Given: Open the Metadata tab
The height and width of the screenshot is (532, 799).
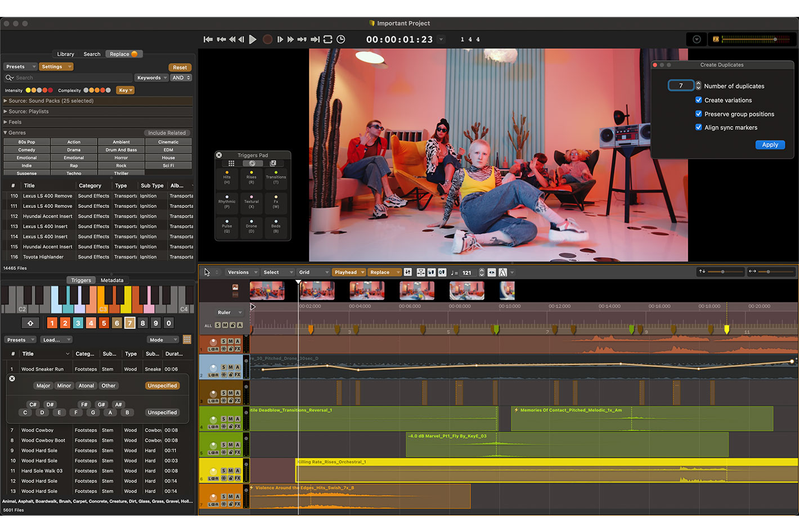Looking at the screenshot, I should tap(112, 280).
